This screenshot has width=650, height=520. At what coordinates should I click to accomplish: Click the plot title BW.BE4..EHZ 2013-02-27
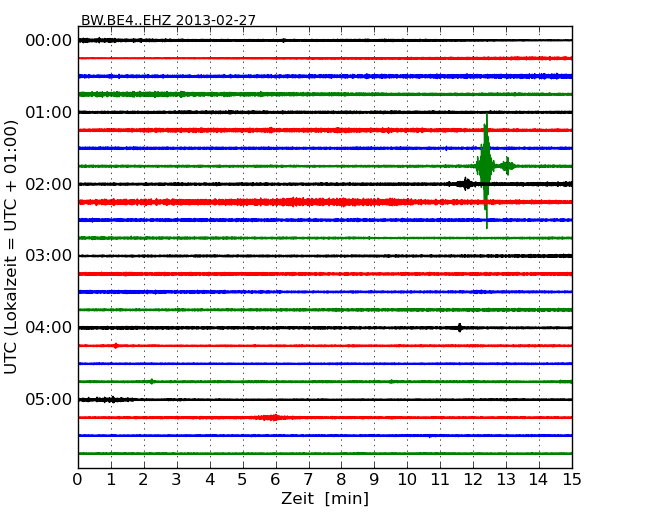pos(168,20)
